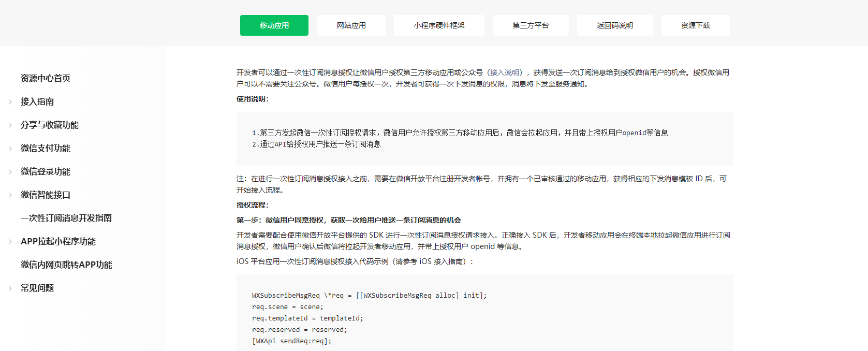Image resolution: width=868 pixels, height=351 pixels.
Task: Open 资源中心首页 in the sidebar
Action: click(46, 78)
